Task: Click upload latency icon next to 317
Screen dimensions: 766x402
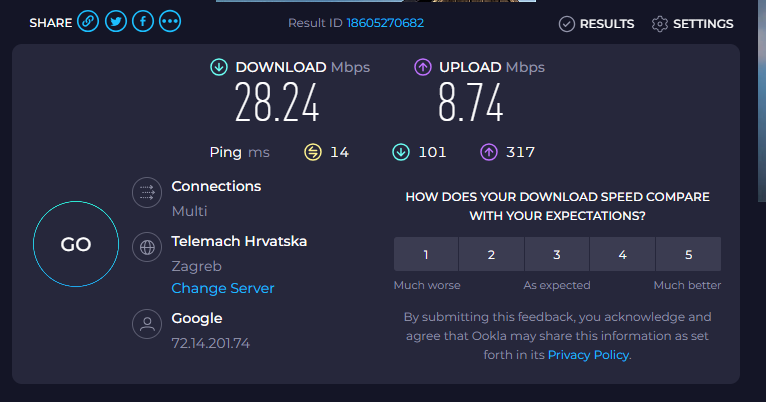Action: coord(489,152)
